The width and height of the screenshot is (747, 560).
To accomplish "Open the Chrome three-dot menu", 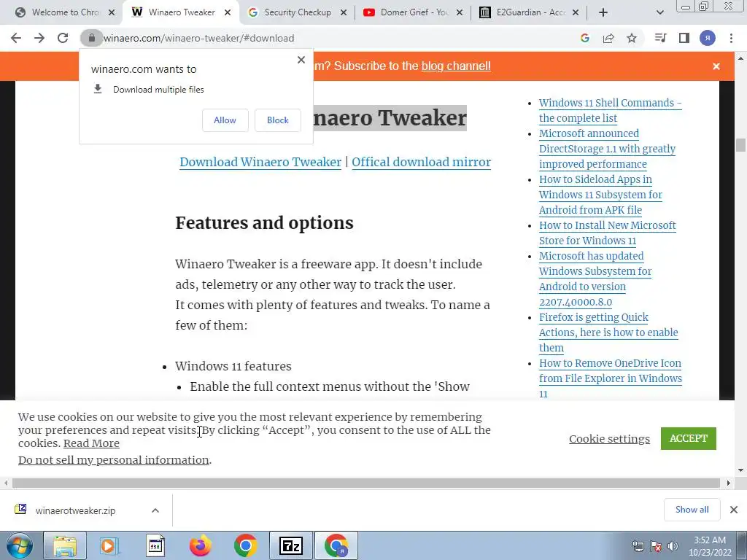I will point(731,38).
